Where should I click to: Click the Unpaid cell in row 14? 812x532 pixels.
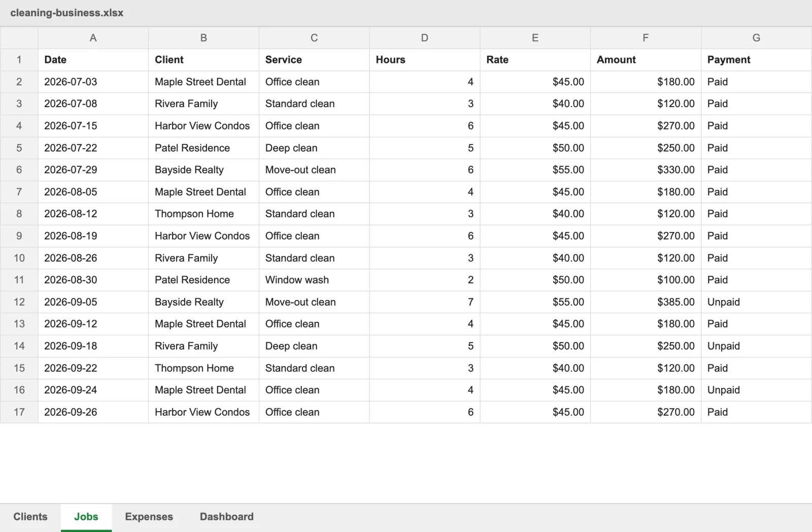756,346
